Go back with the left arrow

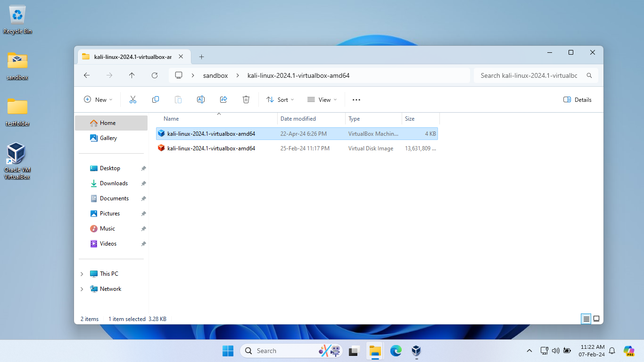(86, 75)
